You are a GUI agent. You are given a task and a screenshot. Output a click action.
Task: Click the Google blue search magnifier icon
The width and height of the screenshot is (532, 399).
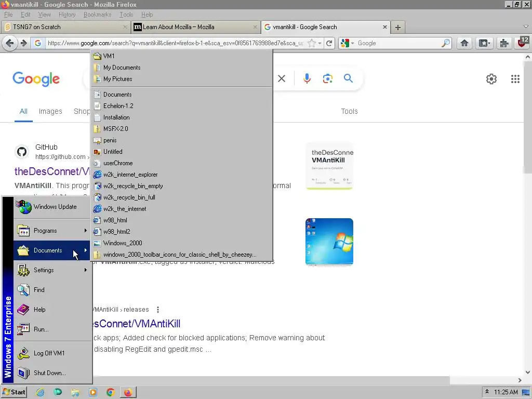coord(348,78)
